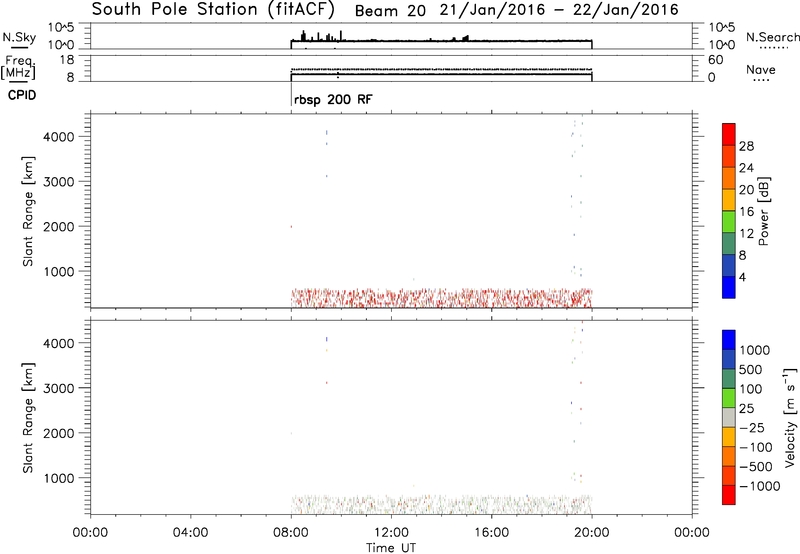Click the '−100' label on the Velocity scale

coord(756,447)
